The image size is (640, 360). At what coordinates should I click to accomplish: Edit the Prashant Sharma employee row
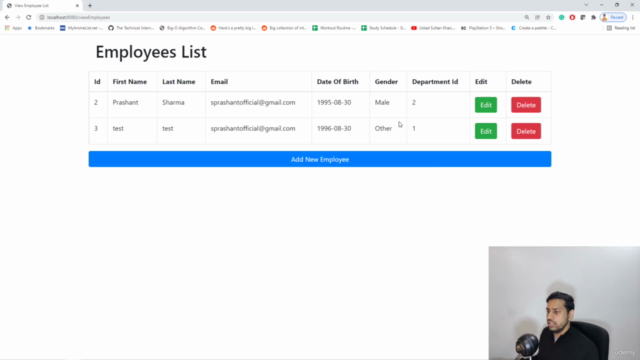point(486,105)
